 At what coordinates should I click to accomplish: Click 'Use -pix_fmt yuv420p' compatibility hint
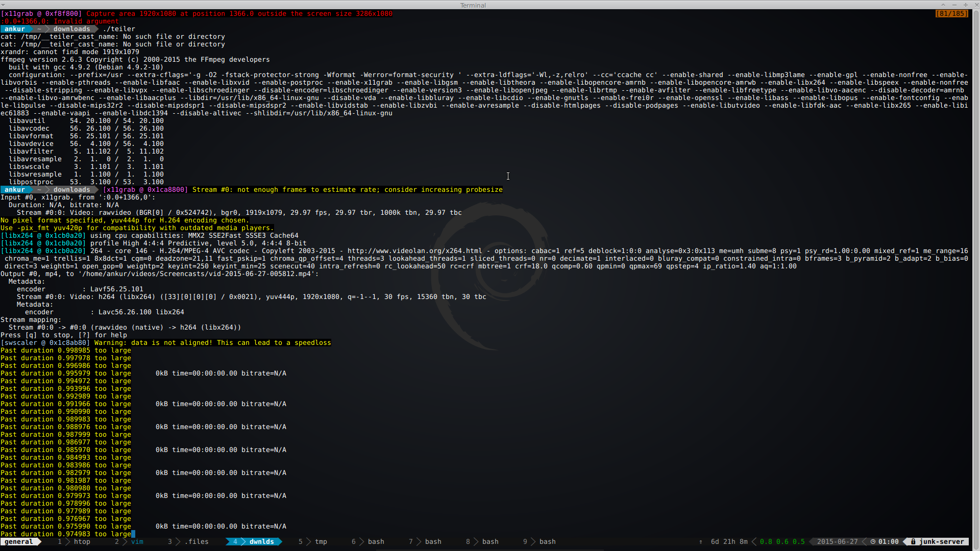(x=137, y=228)
